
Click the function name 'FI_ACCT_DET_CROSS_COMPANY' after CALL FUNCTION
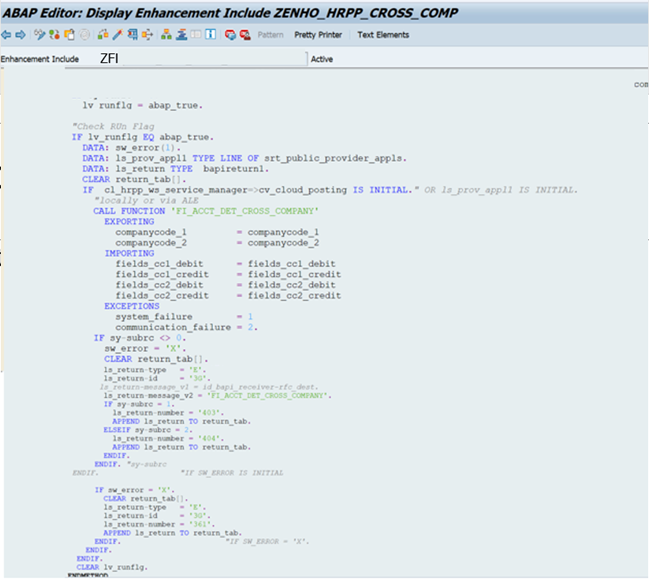click(245, 211)
